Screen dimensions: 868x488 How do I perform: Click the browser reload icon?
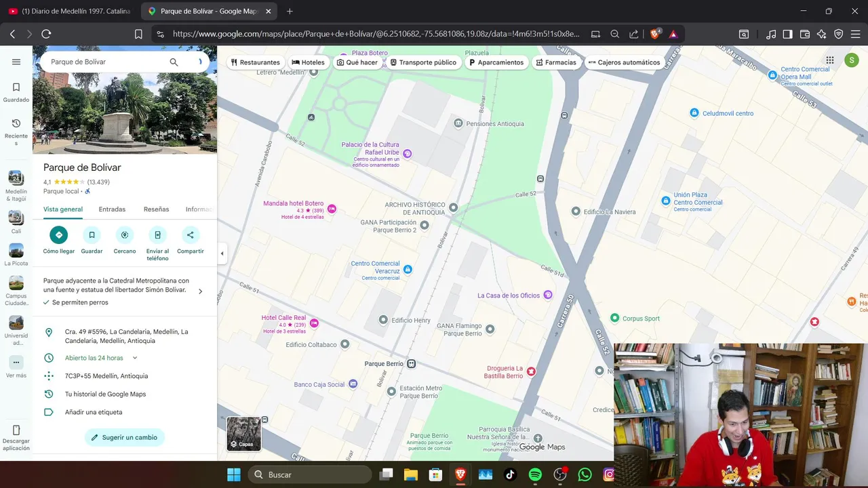pos(46,34)
